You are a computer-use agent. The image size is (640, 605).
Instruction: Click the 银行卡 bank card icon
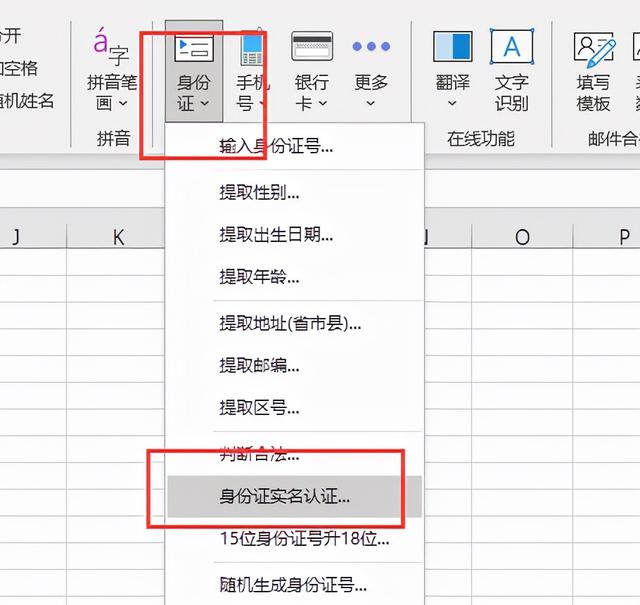point(312,47)
